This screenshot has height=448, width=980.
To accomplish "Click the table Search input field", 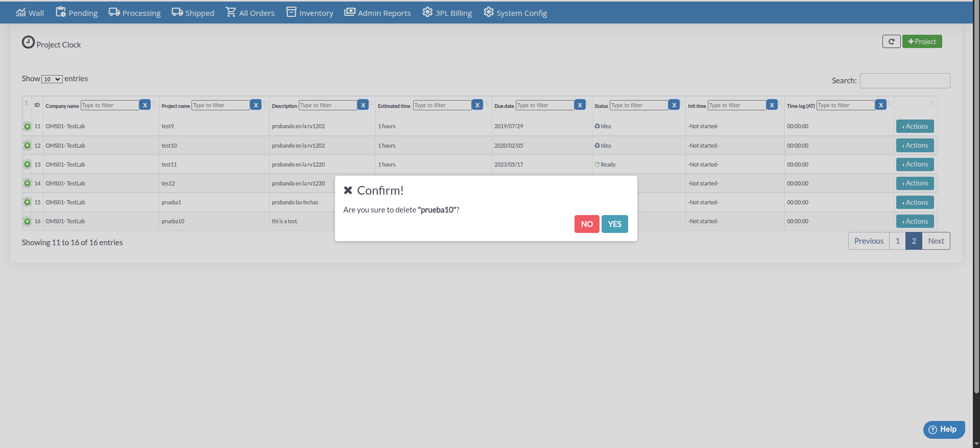I will click(904, 81).
